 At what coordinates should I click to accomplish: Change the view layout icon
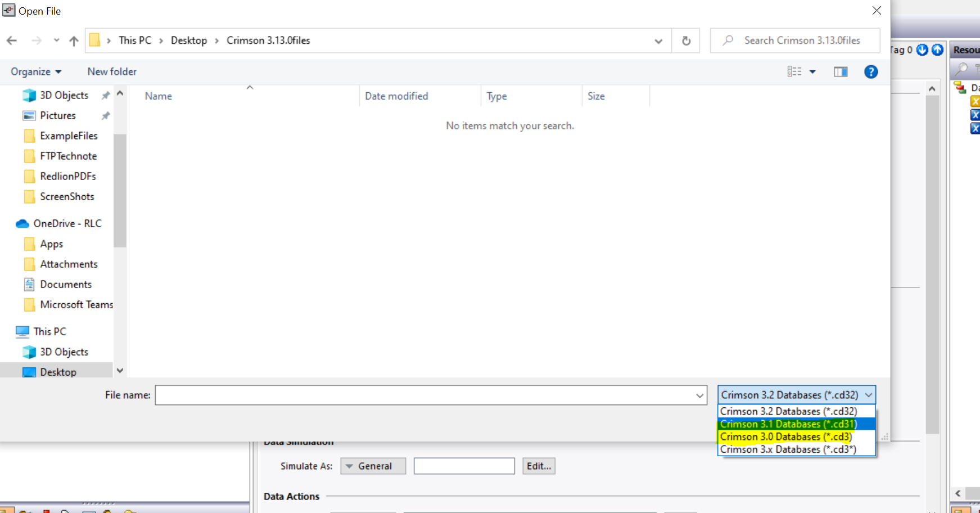[x=794, y=71]
